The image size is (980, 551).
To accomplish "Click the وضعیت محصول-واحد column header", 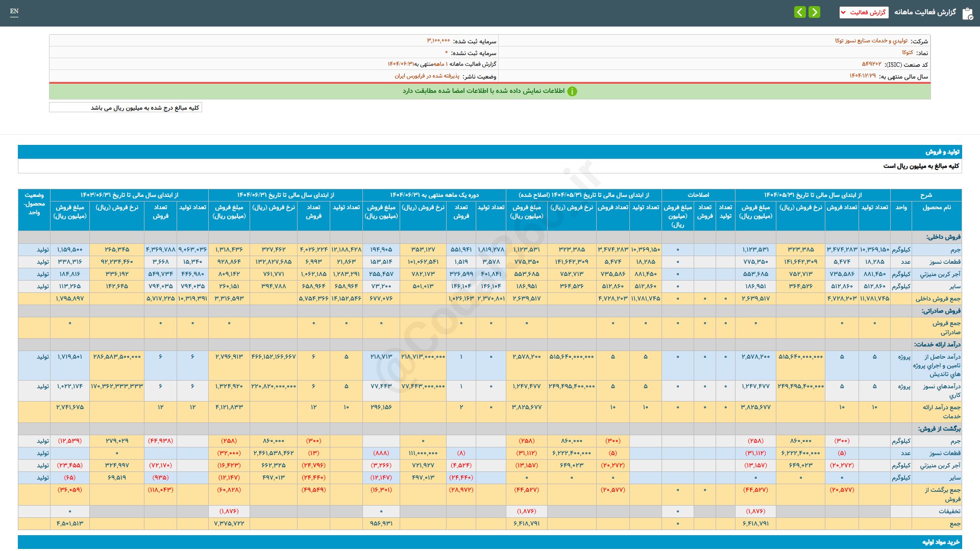I will click(x=34, y=204).
